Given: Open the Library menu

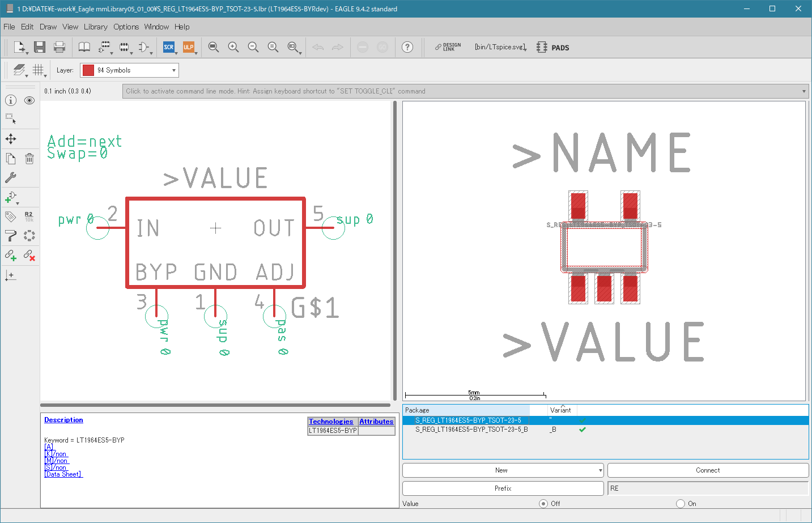Looking at the screenshot, I should (x=96, y=27).
